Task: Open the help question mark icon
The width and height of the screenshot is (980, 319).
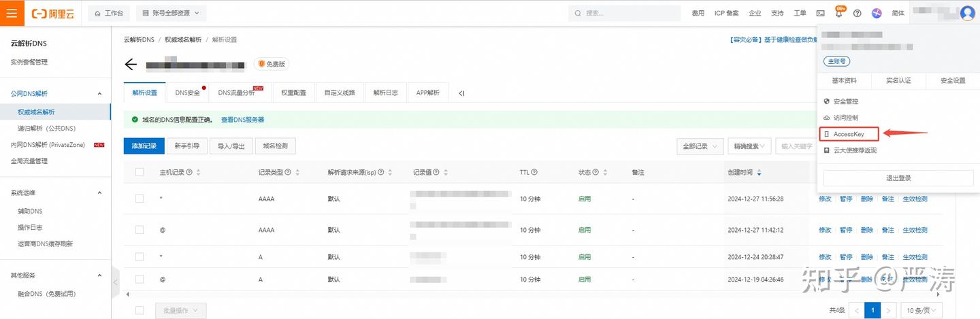Action: 857,13
